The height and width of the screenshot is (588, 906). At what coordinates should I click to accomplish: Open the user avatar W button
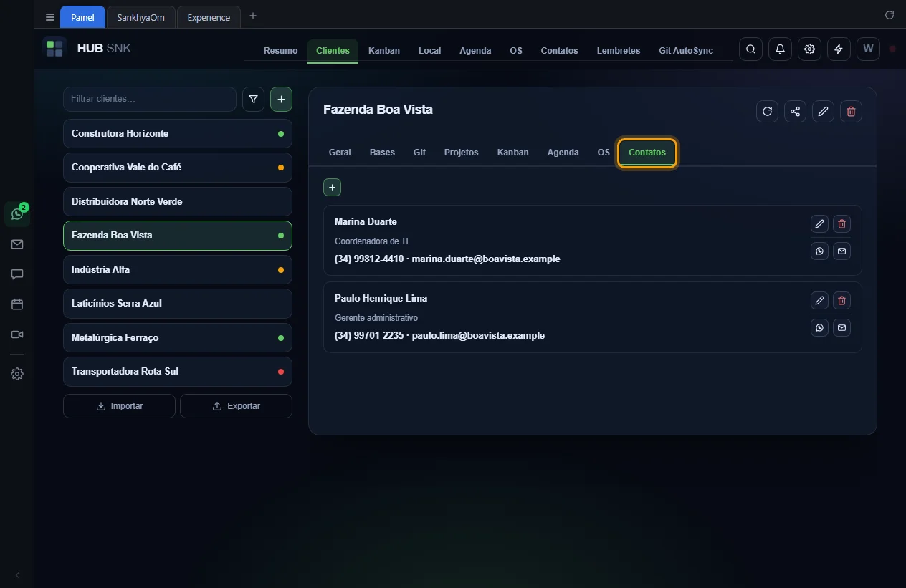pos(868,49)
